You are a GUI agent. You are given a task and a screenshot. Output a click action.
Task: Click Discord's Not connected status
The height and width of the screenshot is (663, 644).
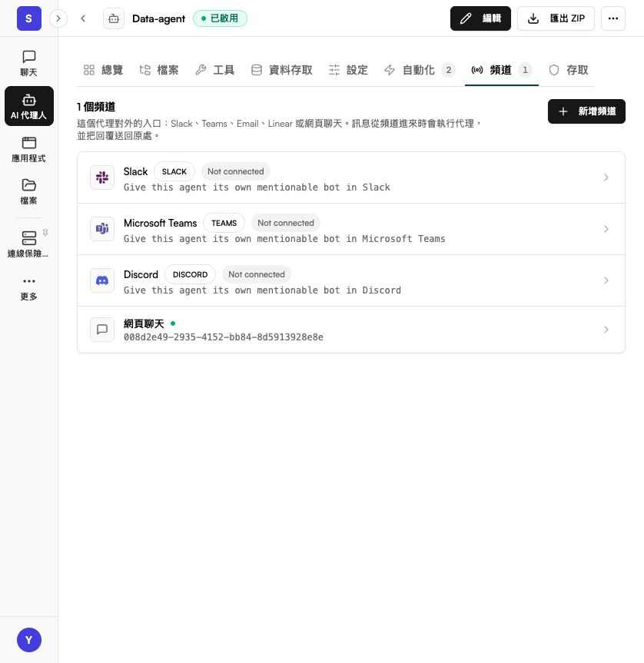point(257,275)
